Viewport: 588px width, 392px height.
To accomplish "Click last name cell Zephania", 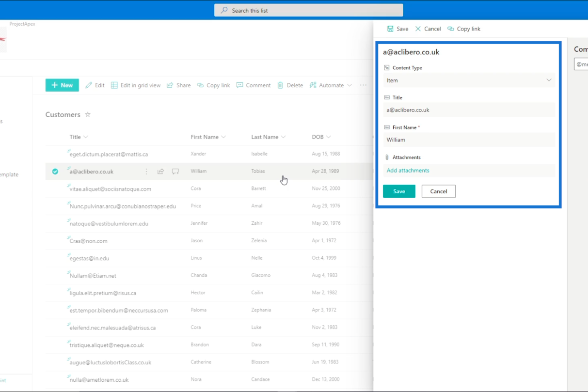I will [261, 310].
